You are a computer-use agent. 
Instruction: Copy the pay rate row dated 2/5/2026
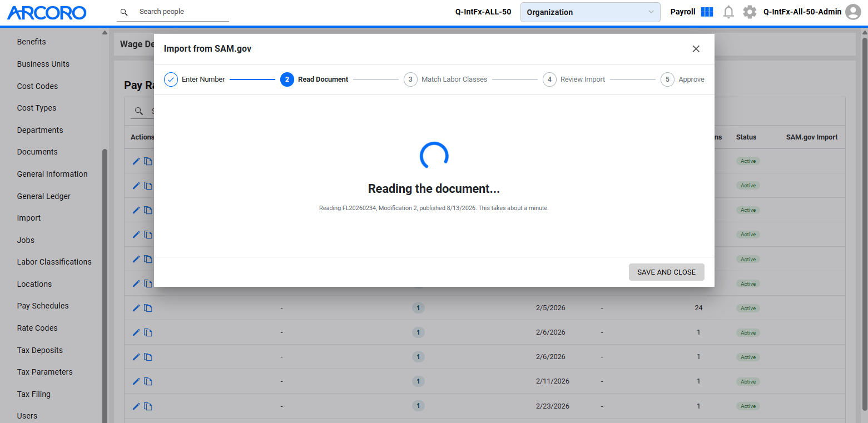click(x=148, y=308)
